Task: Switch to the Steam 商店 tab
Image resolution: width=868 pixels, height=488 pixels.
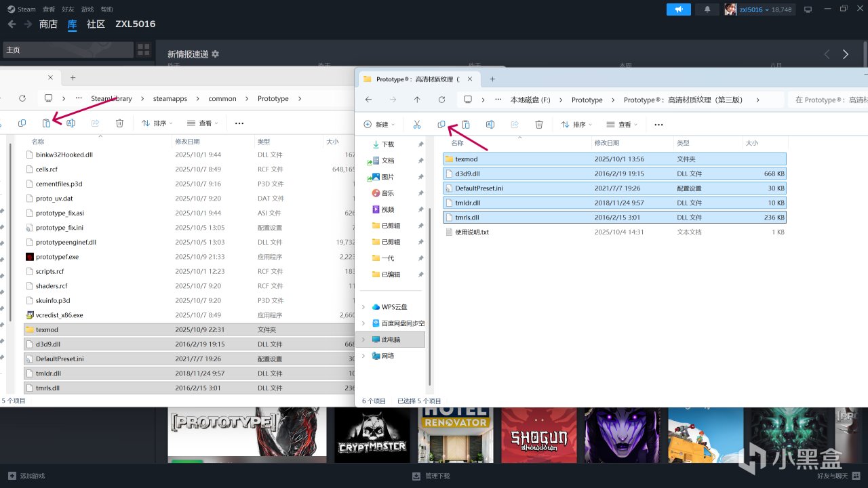Action: (x=48, y=24)
